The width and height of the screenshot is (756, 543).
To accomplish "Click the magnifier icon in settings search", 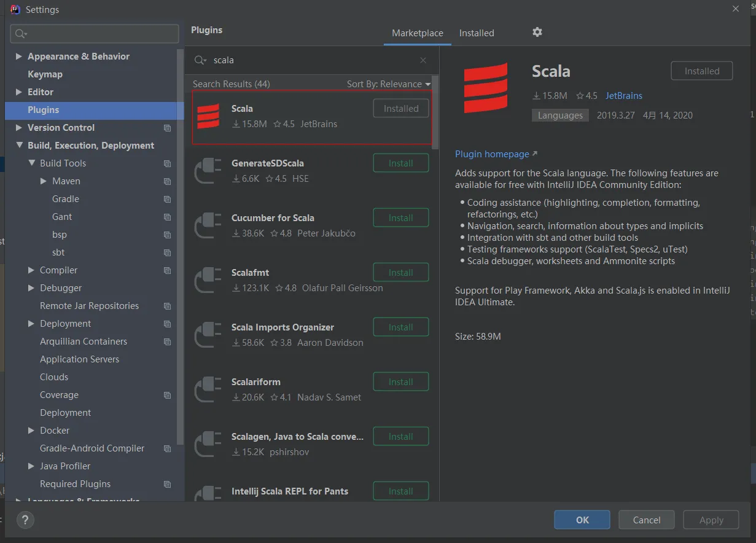I will tap(20, 34).
